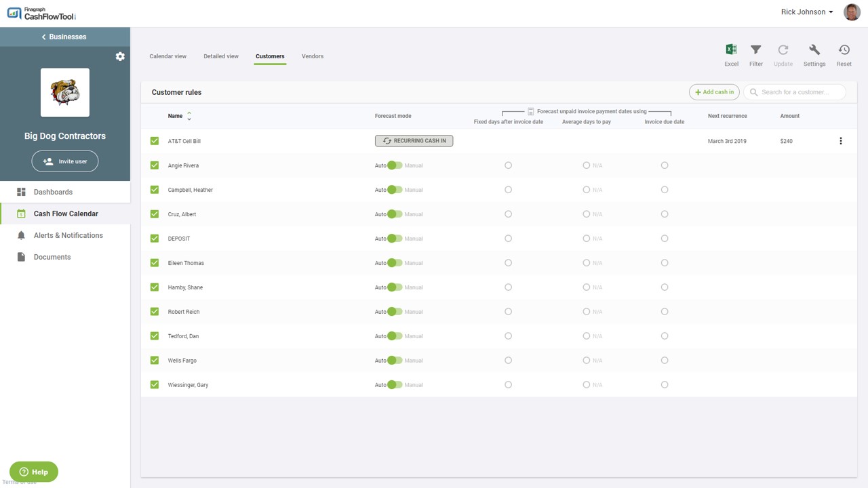Screen dimensions: 868x488
Task: Uncheck the Campbell, Heather checkbox
Action: click(x=155, y=190)
